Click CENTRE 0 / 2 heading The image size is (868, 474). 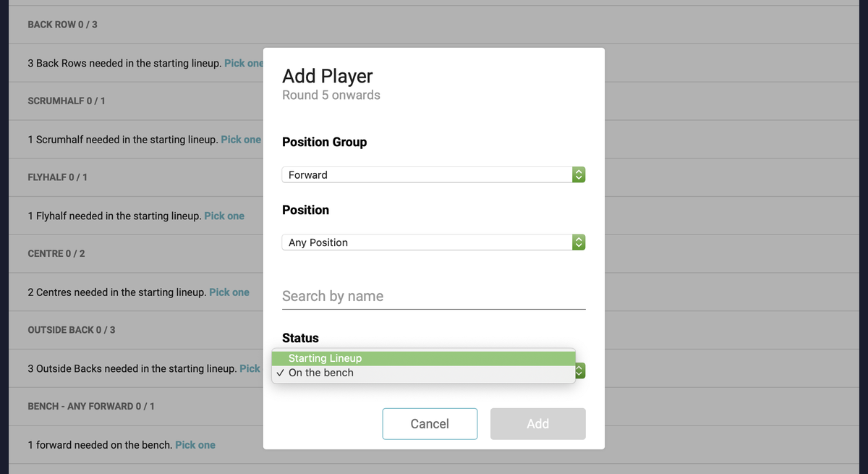coord(56,254)
